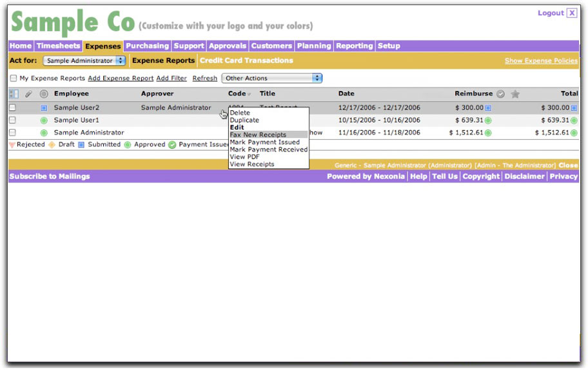
Task: Click the Logout link
Action: pos(551,13)
